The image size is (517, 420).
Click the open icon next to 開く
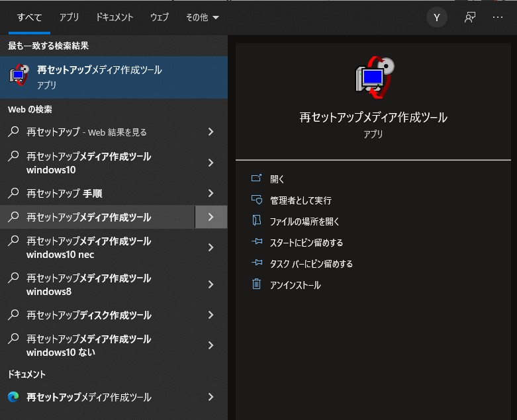coord(256,178)
